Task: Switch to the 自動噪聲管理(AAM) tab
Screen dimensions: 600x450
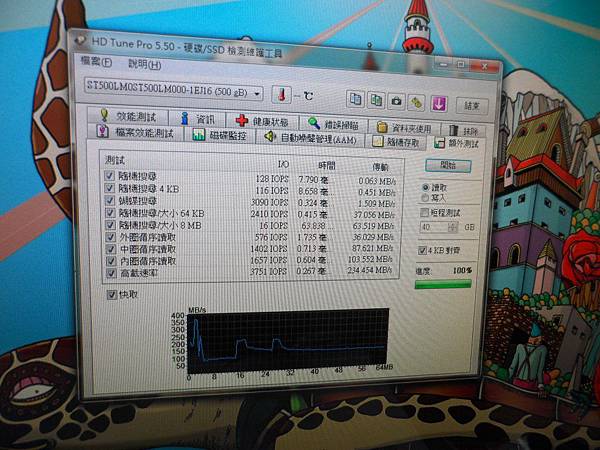Action: (311, 138)
